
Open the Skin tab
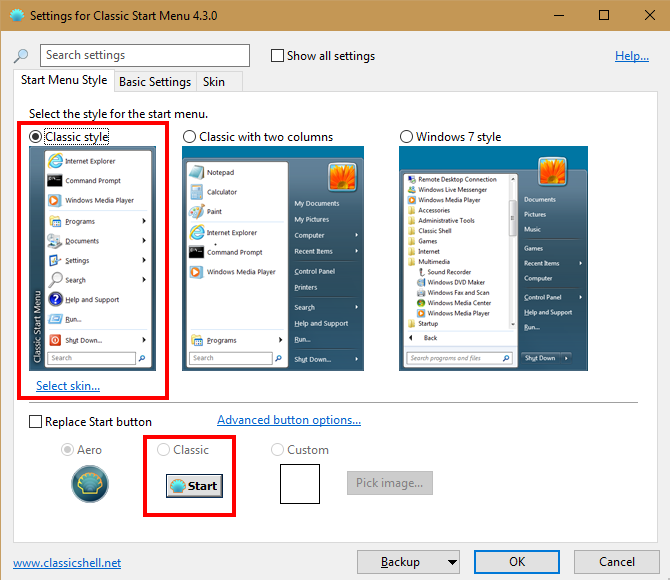coord(212,82)
